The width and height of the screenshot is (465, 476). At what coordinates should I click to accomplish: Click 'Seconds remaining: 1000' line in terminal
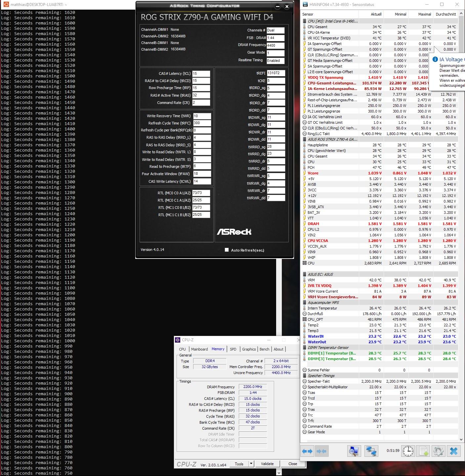(x=38, y=341)
